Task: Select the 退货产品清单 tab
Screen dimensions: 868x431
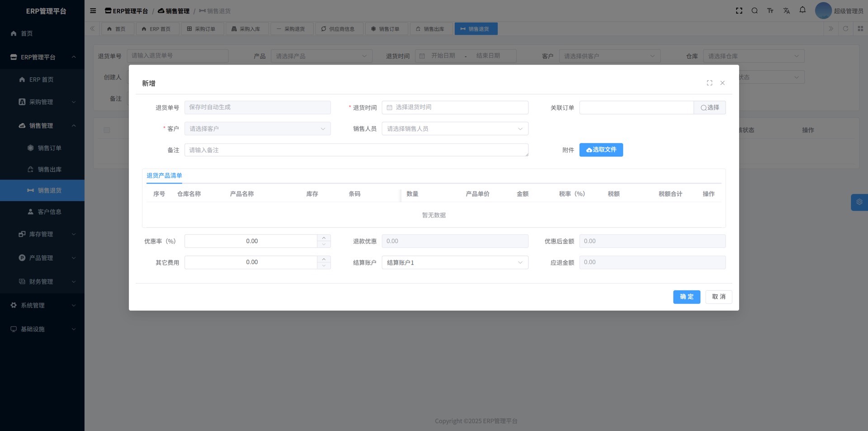Action: 164,175
